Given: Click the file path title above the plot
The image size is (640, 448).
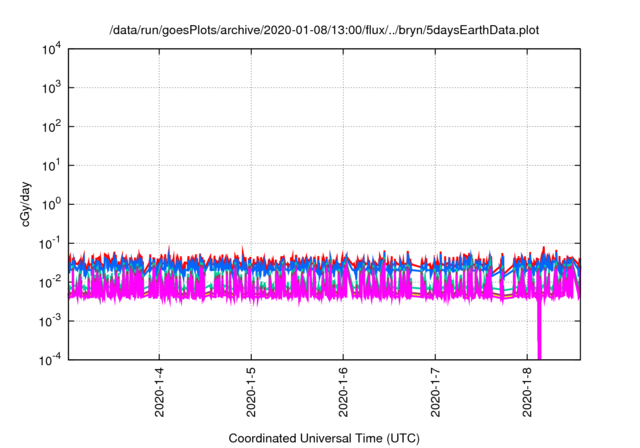Looking at the screenshot, I should (324, 30).
